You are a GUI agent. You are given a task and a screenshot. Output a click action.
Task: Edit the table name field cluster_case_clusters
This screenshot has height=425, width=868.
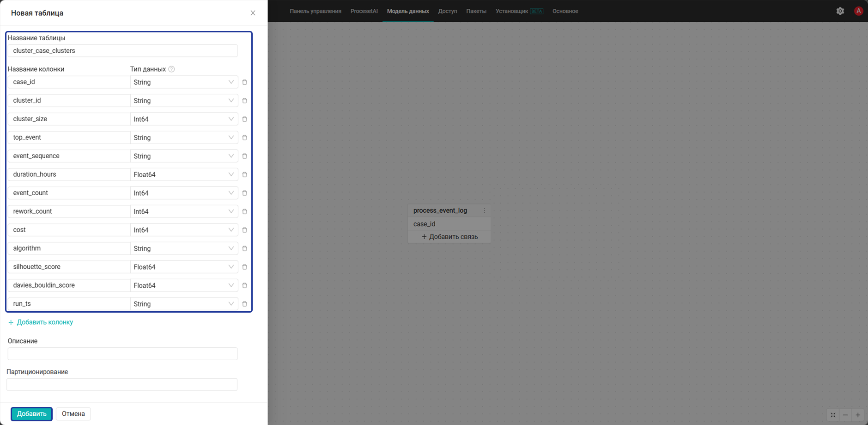coord(122,51)
